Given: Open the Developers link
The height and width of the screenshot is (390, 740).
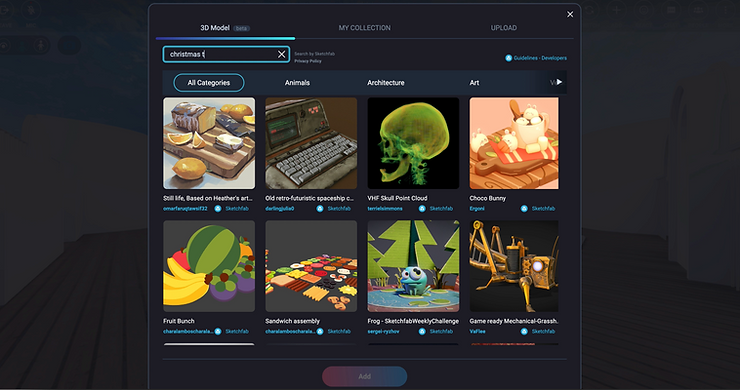Looking at the screenshot, I should (554, 58).
